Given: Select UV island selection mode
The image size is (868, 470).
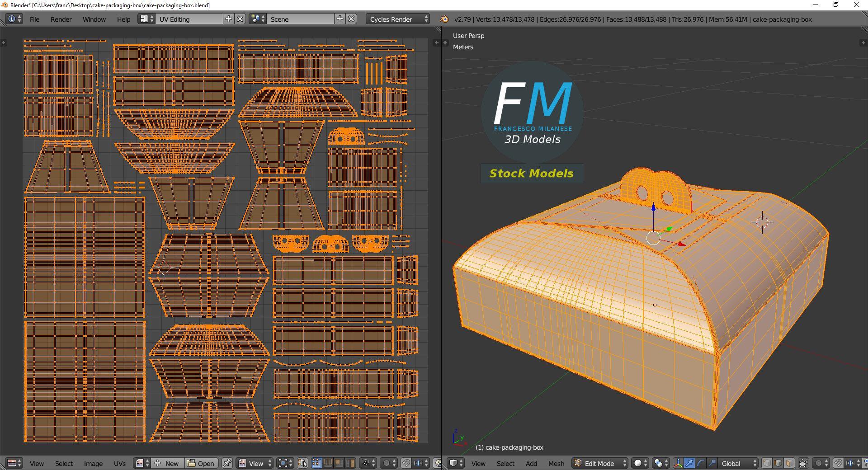Looking at the screenshot, I should click(x=350, y=463).
